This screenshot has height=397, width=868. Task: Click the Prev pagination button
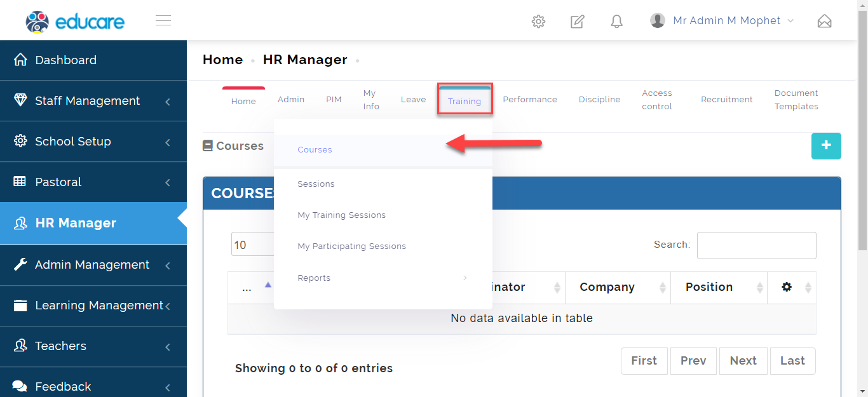(x=693, y=361)
